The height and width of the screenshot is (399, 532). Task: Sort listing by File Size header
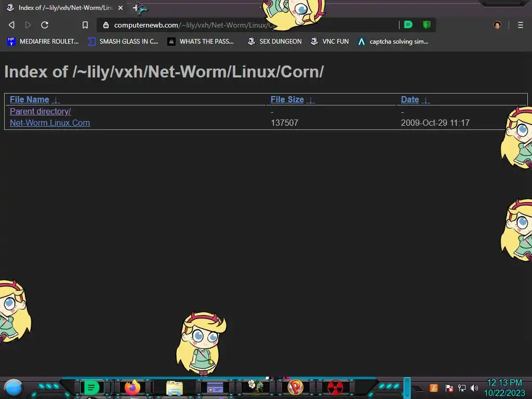[x=287, y=99]
